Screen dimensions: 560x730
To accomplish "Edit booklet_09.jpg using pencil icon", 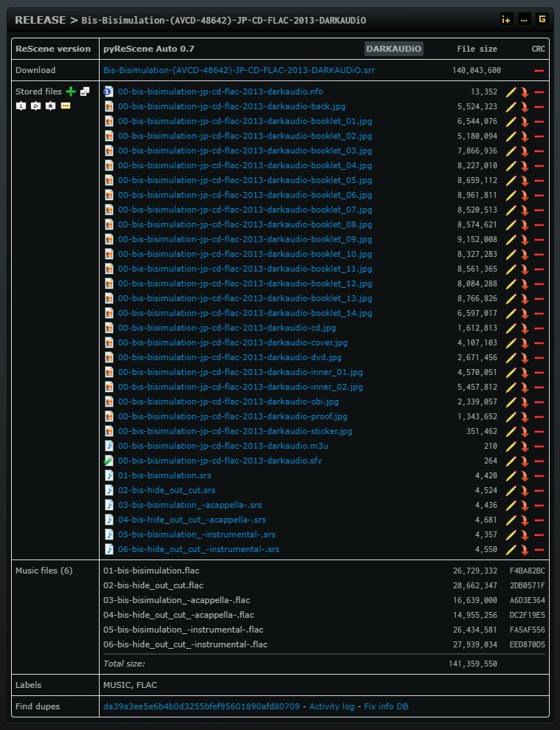I will (x=511, y=240).
